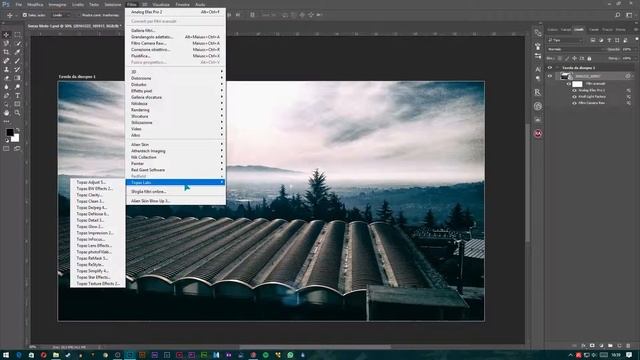Select Analog Efex Pro 2 at menu top

pos(176,12)
